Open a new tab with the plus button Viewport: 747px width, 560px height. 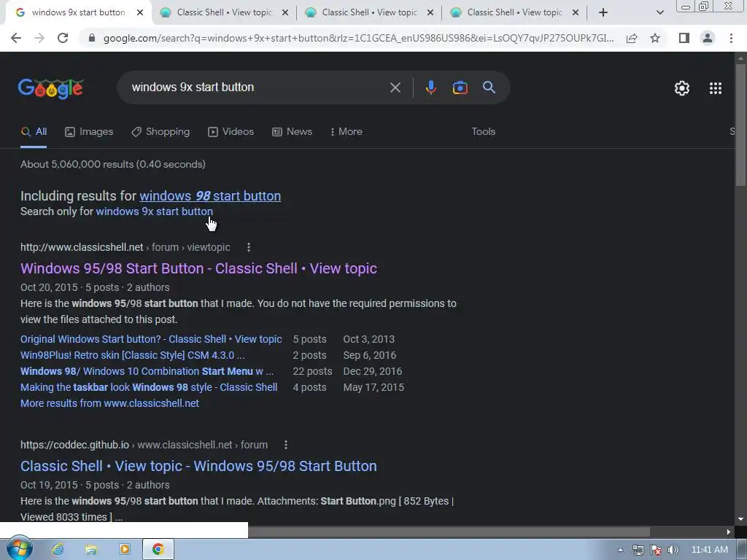[603, 12]
